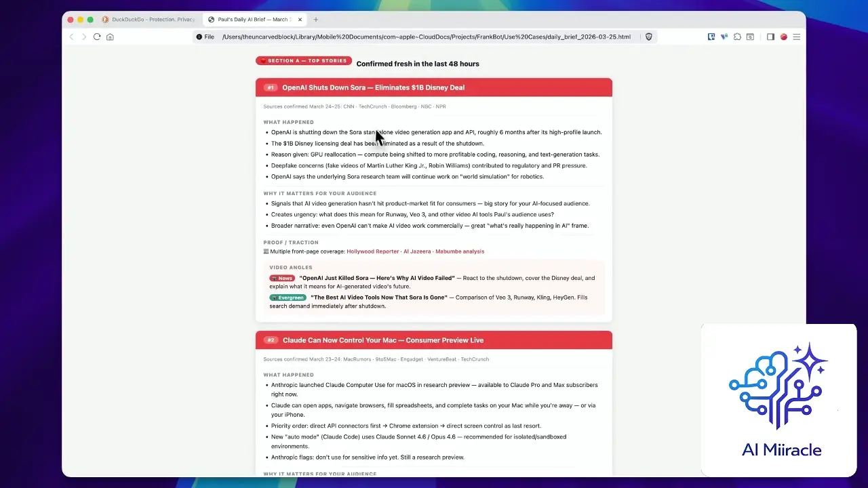Open the Hollywood Reporter coverage link
Screen dimensions: 868x488
click(x=373, y=251)
